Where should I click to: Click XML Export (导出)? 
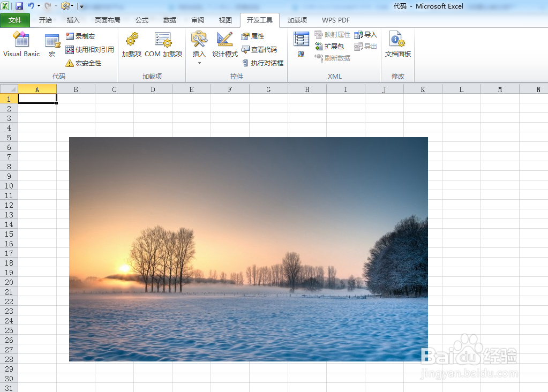pyautogui.click(x=365, y=46)
